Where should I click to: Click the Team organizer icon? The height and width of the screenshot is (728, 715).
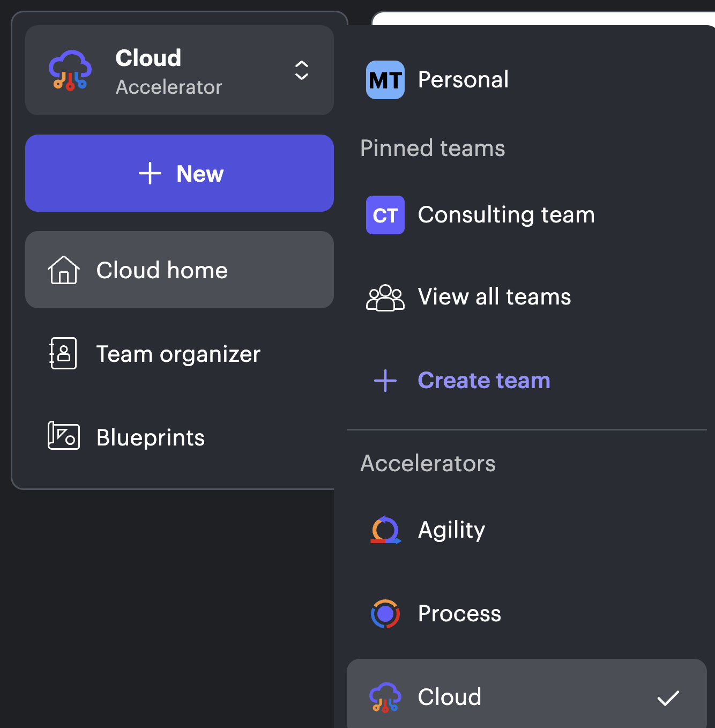(x=63, y=353)
